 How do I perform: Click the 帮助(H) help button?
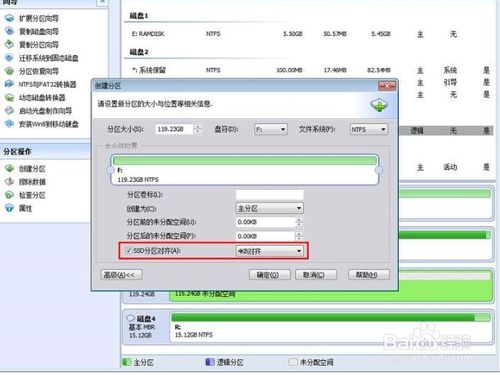[x=368, y=275]
